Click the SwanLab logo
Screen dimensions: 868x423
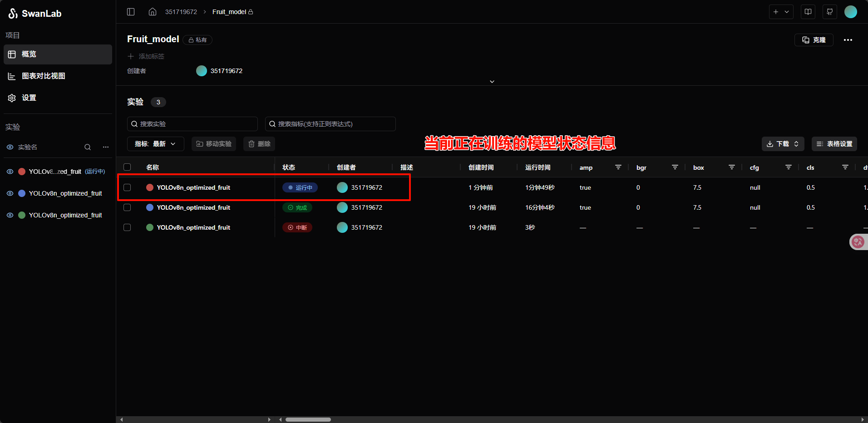point(35,13)
